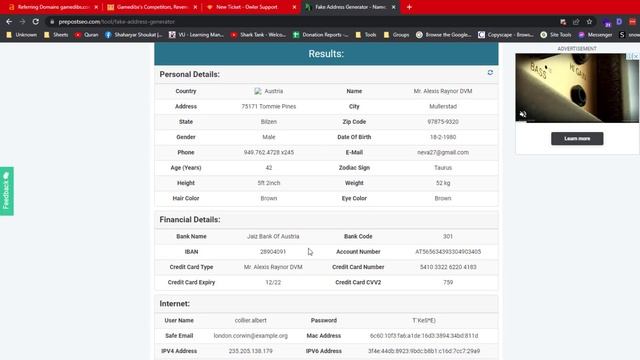Select the credit card expiry '12/22'
The height and width of the screenshot is (360, 640).
point(273,282)
